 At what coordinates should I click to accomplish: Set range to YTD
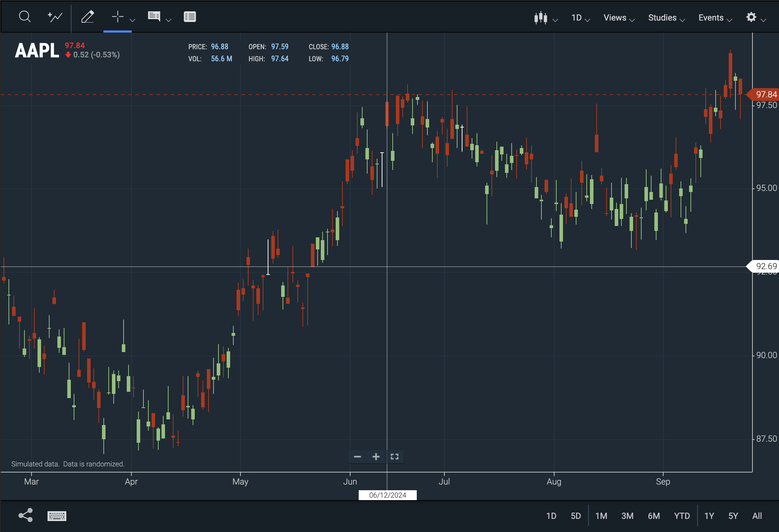[682, 516]
